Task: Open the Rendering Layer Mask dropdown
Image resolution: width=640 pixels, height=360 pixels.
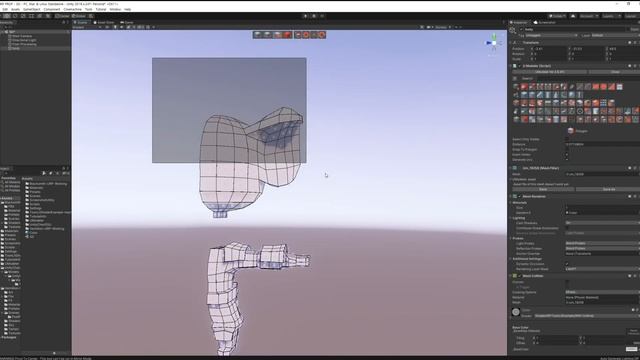Action: coord(602,269)
